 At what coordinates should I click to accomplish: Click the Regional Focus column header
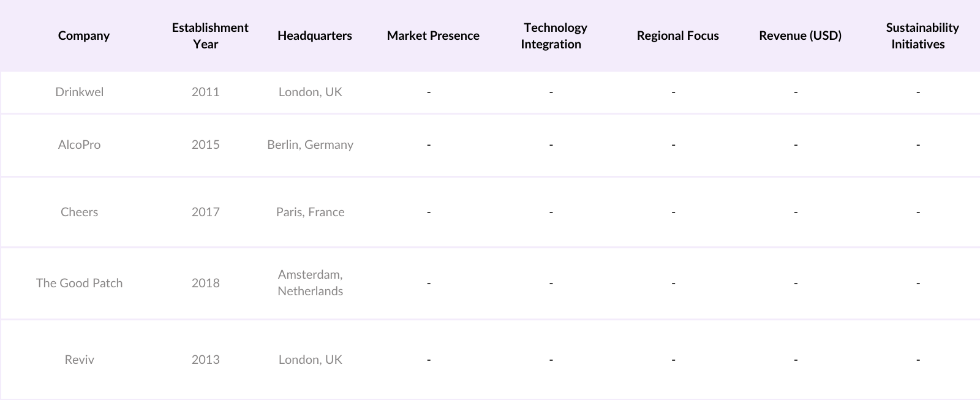tap(677, 36)
